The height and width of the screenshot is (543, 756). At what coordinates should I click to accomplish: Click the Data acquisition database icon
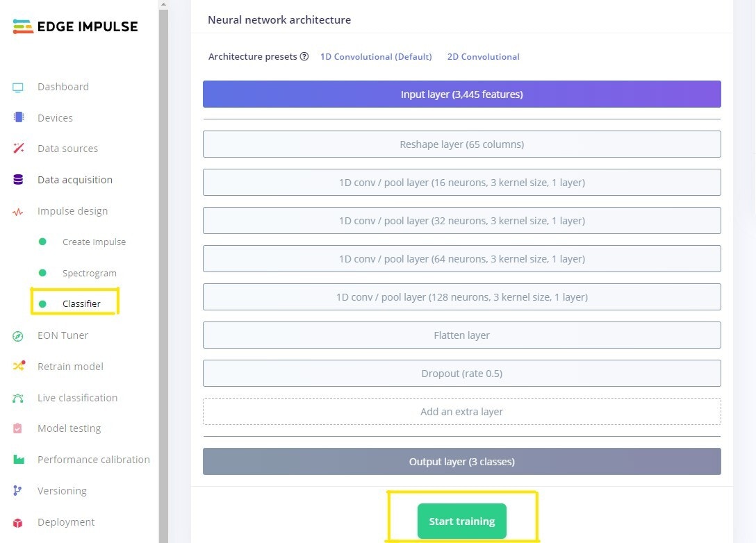point(18,179)
